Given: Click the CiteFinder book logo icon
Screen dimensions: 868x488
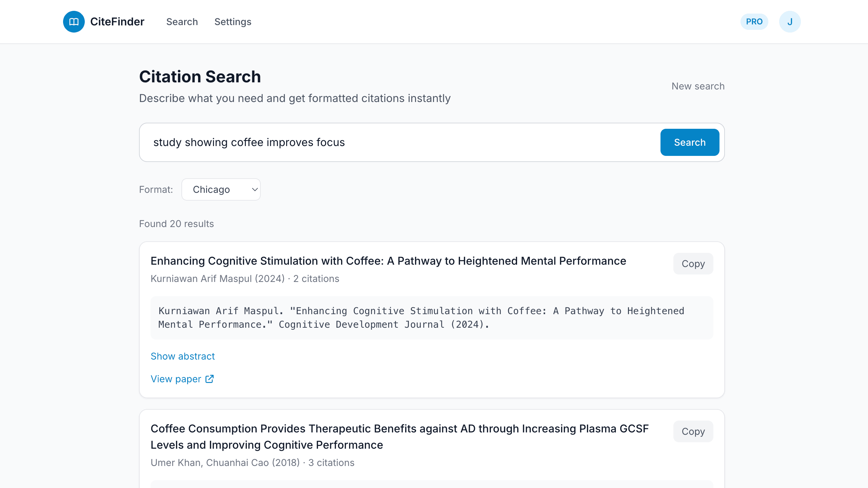Looking at the screenshot, I should (x=74, y=21).
